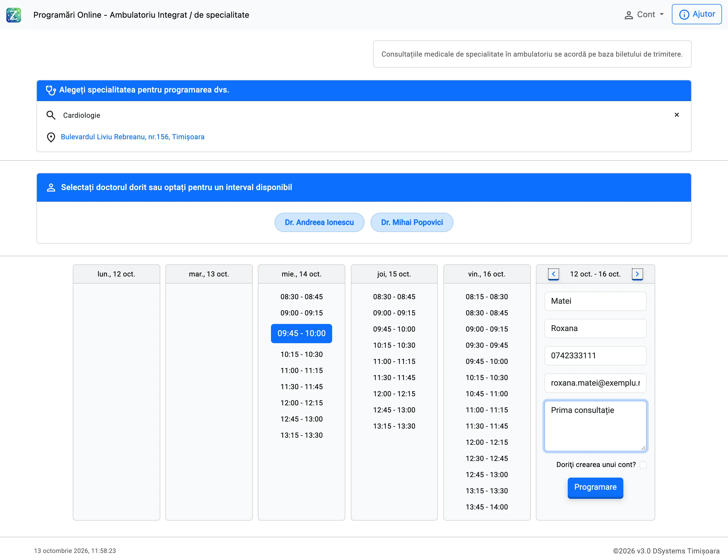Viewport: 728px width, 560px height.
Task: Select Wednesday slot 11:30 - 11:45
Action: point(302,387)
